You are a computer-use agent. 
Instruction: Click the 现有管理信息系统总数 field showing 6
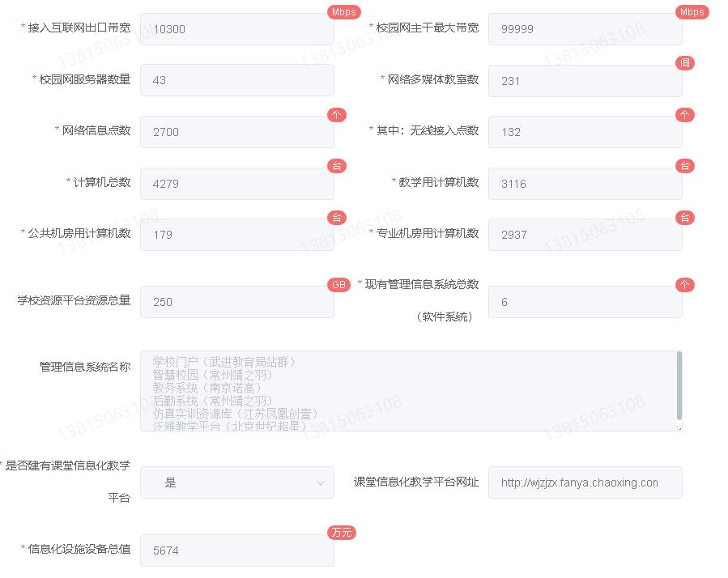point(585,302)
